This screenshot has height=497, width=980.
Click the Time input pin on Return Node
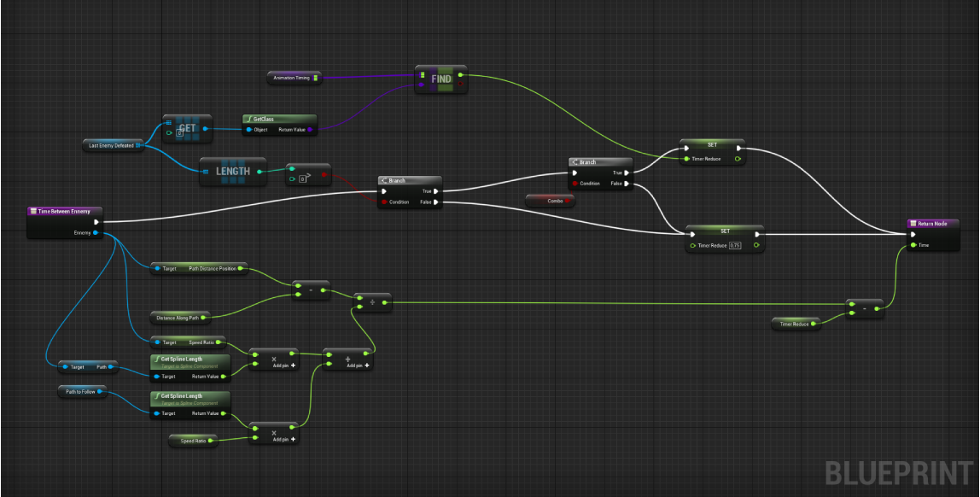[913, 245]
